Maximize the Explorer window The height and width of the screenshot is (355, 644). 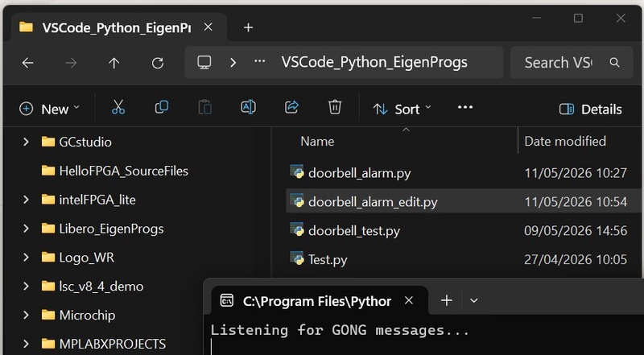578,18
